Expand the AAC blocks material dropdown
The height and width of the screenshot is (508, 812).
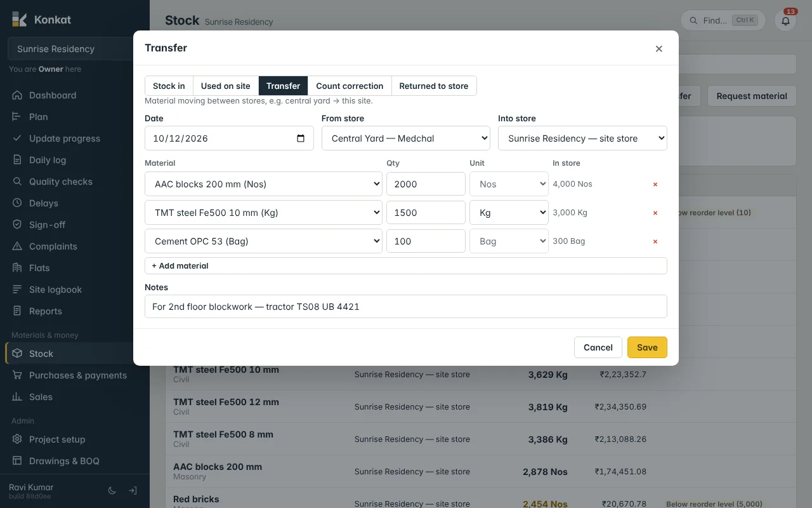click(x=263, y=184)
